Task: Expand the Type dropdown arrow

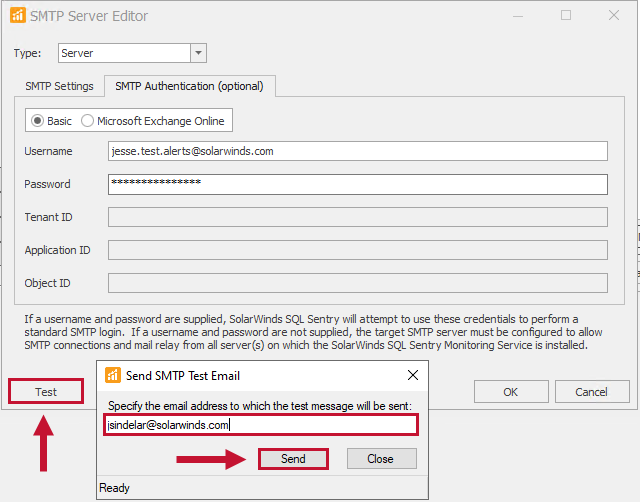Action: coord(198,53)
